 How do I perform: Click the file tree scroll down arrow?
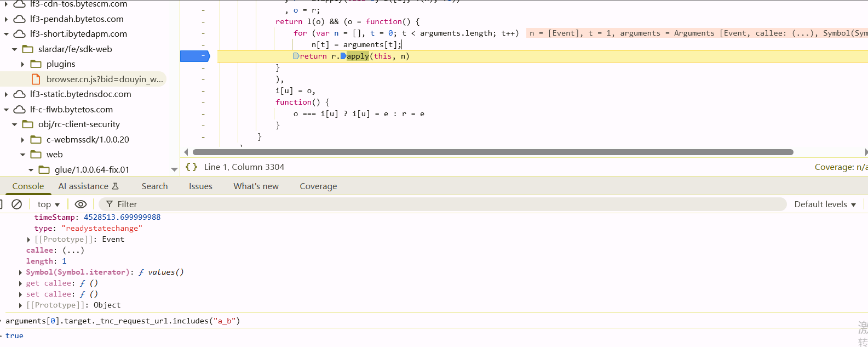(x=174, y=170)
